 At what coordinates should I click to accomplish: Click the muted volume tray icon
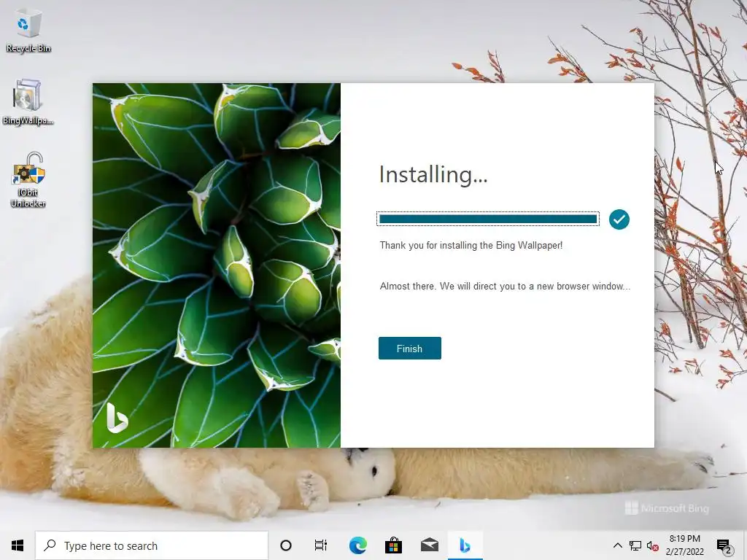[x=653, y=546]
